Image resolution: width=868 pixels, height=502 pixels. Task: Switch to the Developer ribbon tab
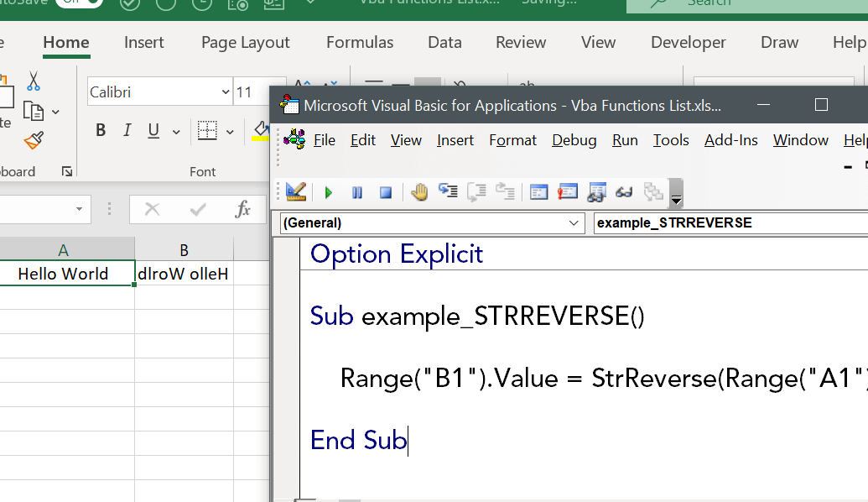pos(688,41)
